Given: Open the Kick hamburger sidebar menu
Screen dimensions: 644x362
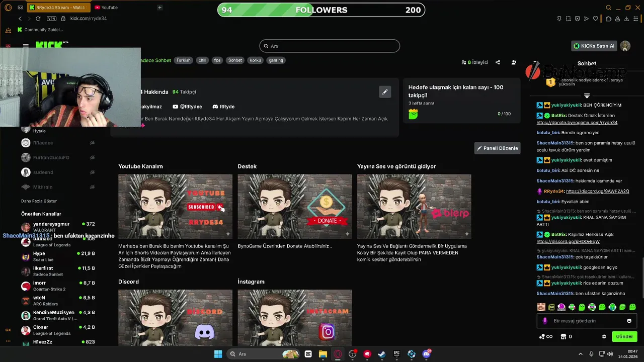Looking at the screenshot, I should click(x=26, y=45).
